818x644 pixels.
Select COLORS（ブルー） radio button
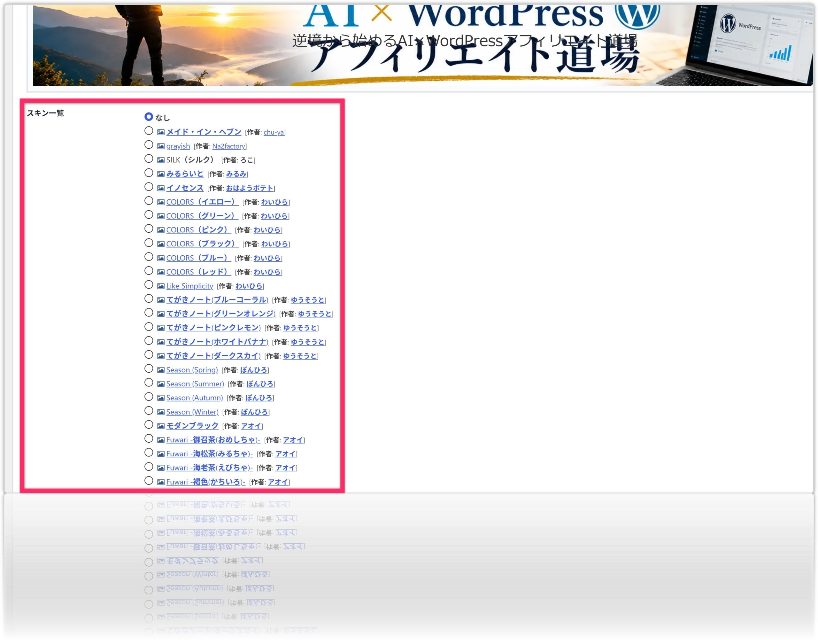149,257
